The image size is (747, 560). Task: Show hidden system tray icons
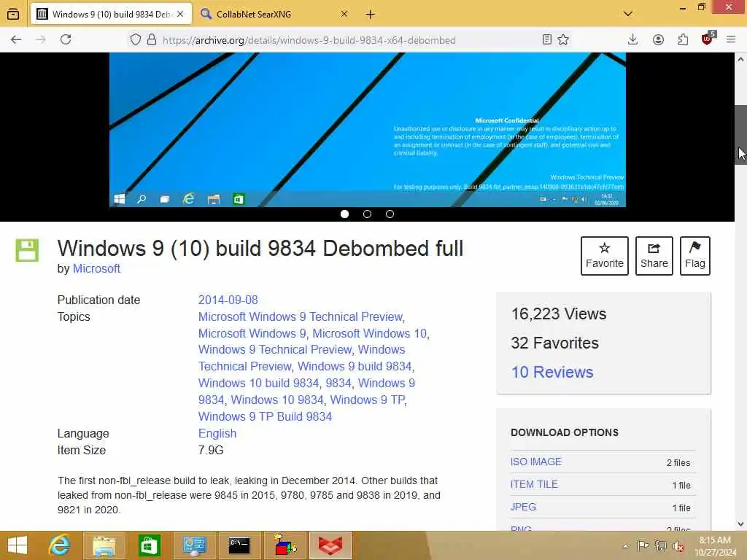625,546
